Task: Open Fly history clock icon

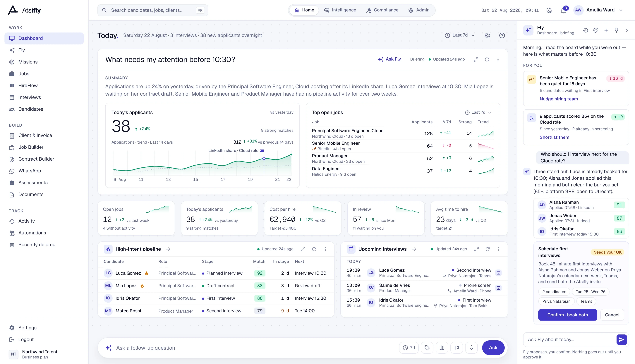Action: pyautogui.click(x=586, y=30)
